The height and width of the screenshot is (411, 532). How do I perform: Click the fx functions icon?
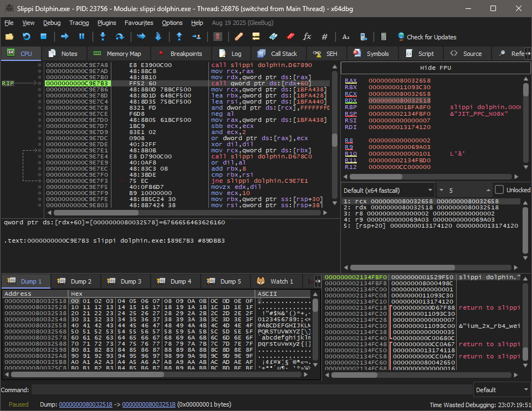307,37
